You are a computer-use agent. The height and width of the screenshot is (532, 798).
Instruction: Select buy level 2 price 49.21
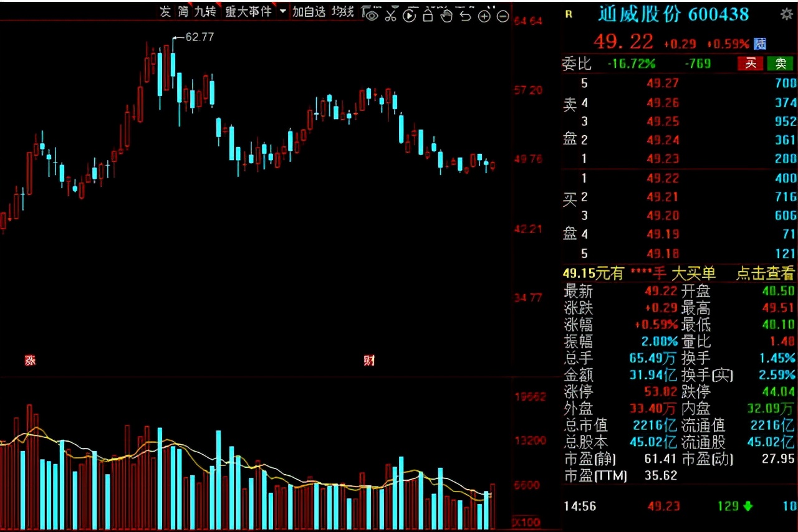(x=662, y=197)
